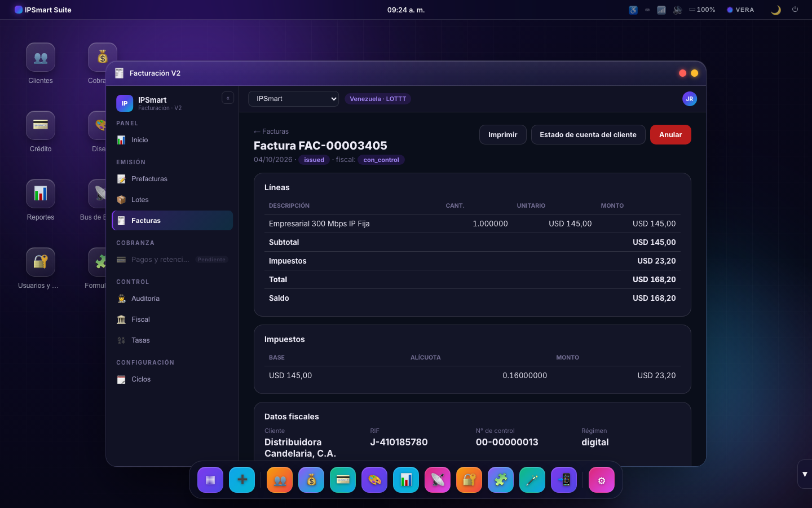812x508 pixels.
Task: Open the pink settings gear in dock
Action: coord(602,480)
